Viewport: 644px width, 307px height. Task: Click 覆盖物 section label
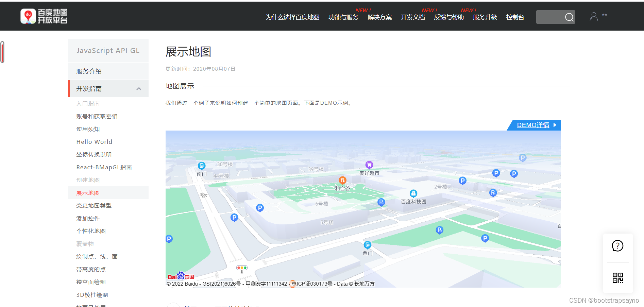click(85, 244)
